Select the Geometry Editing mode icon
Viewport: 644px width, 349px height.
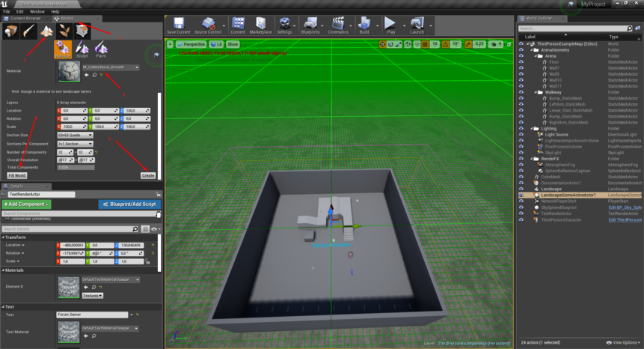(82, 31)
